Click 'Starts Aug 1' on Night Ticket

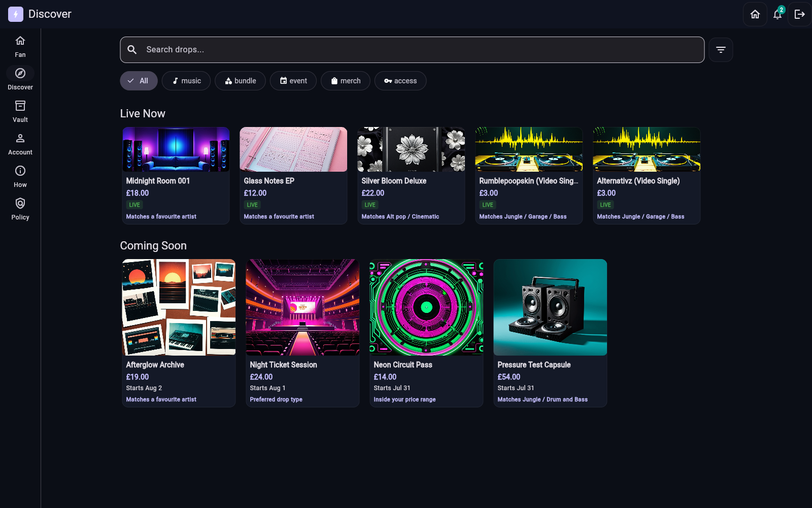pos(267,388)
